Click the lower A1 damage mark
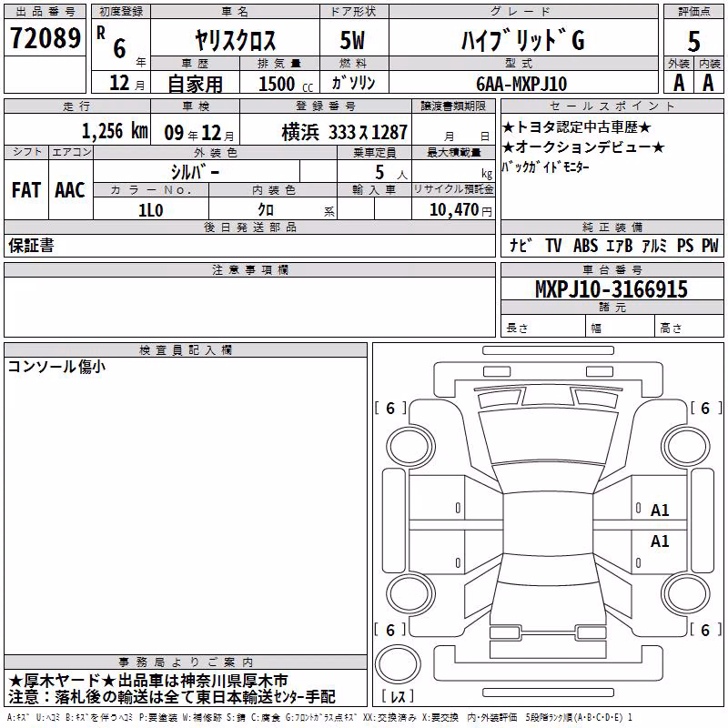Viewport: 728px width, 728px height. [660, 541]
